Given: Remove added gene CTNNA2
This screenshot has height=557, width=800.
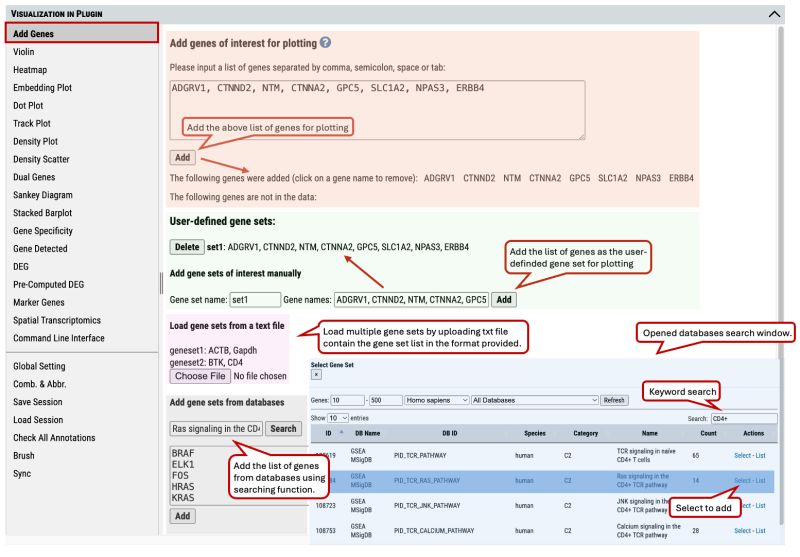Looking at the screenshot, I should coord(545,178).
